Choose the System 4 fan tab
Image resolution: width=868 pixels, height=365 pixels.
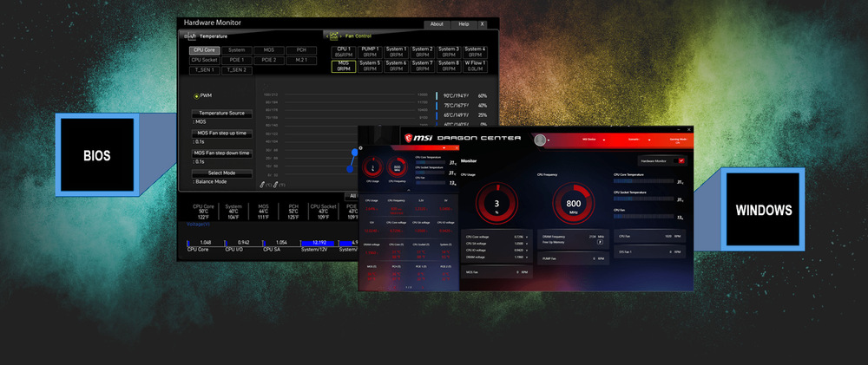point(475,52)
